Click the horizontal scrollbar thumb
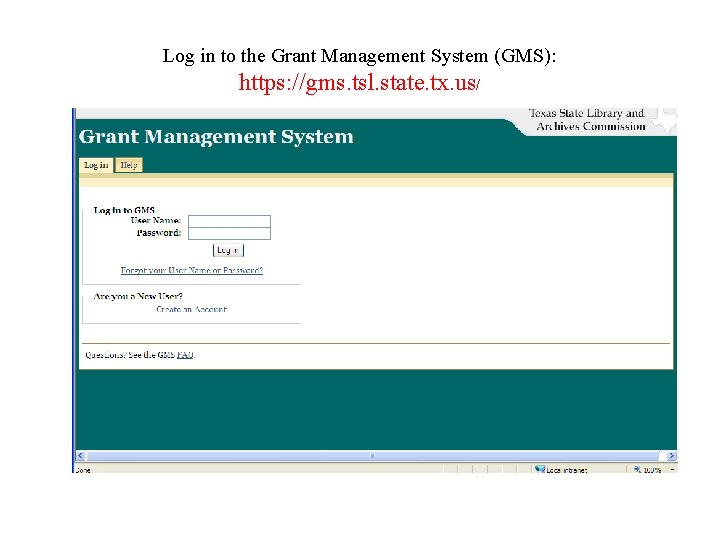The height and width of the screenshot is (540, 720). 373,456
